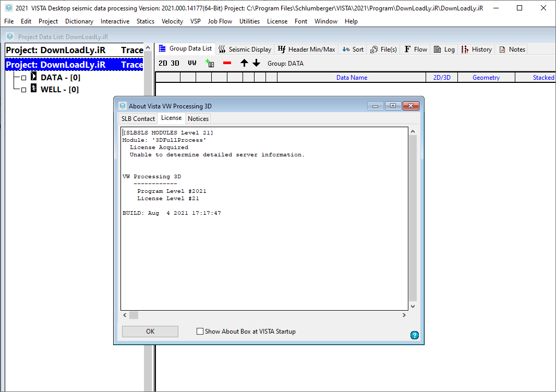This screenshot has height=392, width=556.
Task: Move item up with up arrow icon
Action: click(244, 63)
